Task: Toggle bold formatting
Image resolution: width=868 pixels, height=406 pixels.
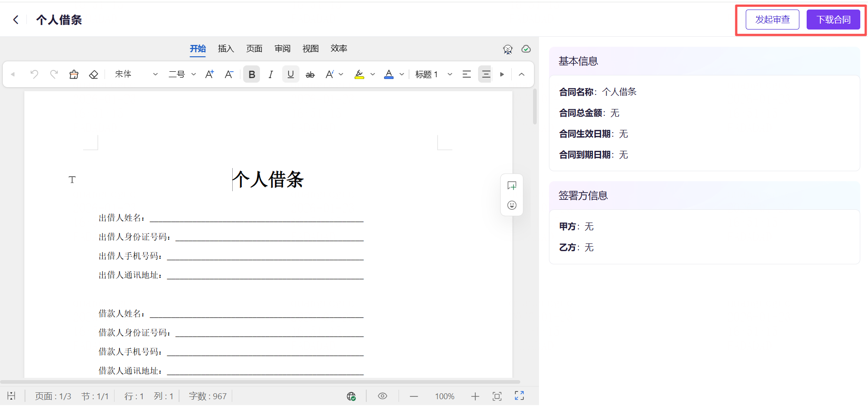Action: pos(251,74)
